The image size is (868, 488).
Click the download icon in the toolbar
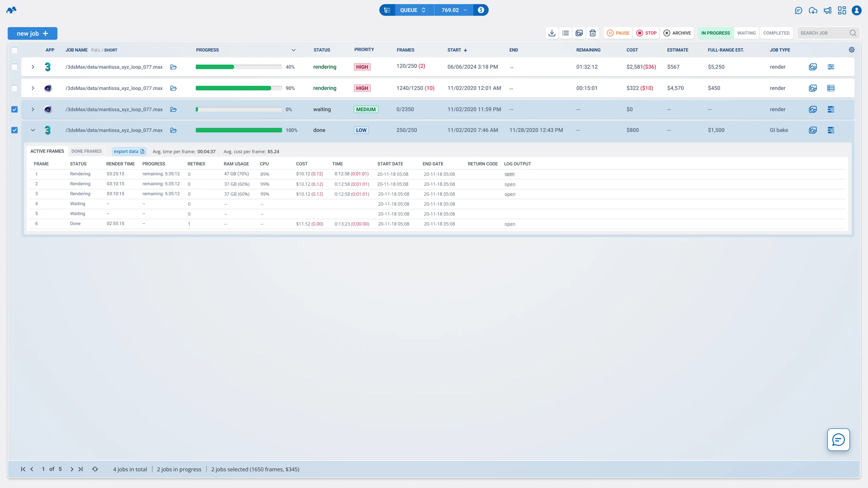click(552, 33)
